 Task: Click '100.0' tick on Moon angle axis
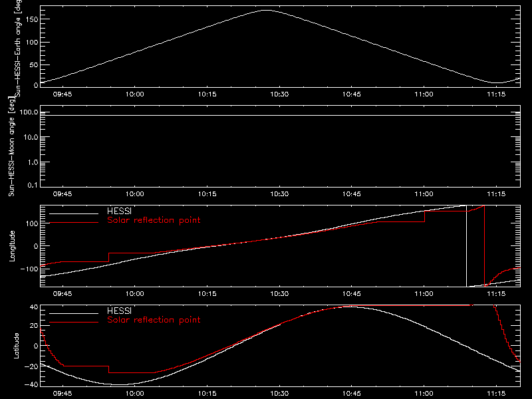click(29, 112)
